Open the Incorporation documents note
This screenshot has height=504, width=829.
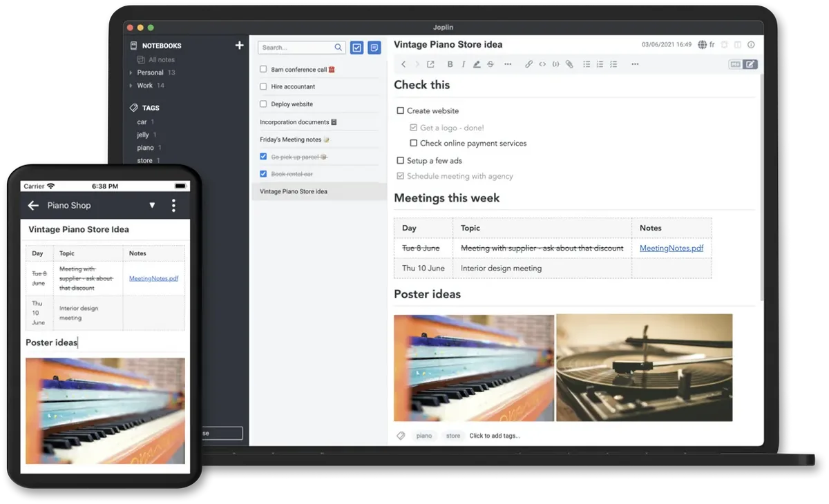click(x=298, y=122)
